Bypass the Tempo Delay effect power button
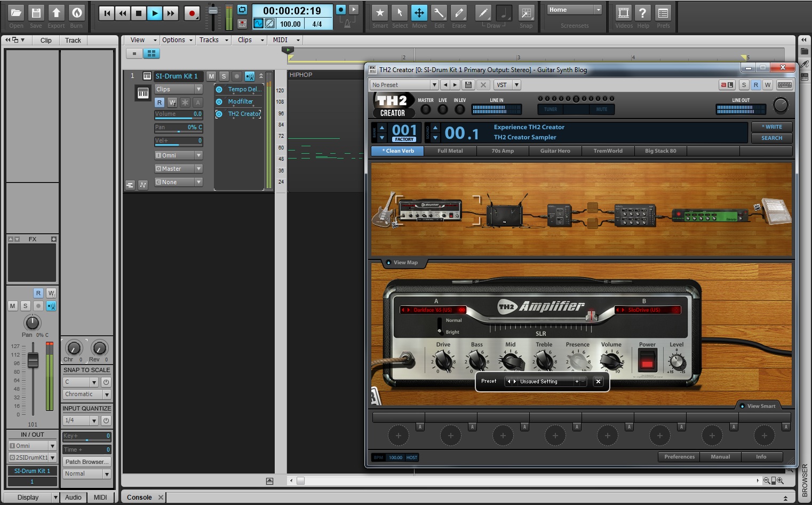This screenshot has width=812, height=505. 219,89
